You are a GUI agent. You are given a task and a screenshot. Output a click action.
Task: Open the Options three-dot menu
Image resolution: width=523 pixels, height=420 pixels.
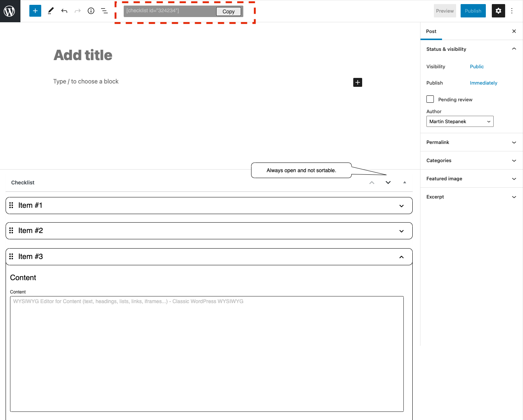point(512,11)
